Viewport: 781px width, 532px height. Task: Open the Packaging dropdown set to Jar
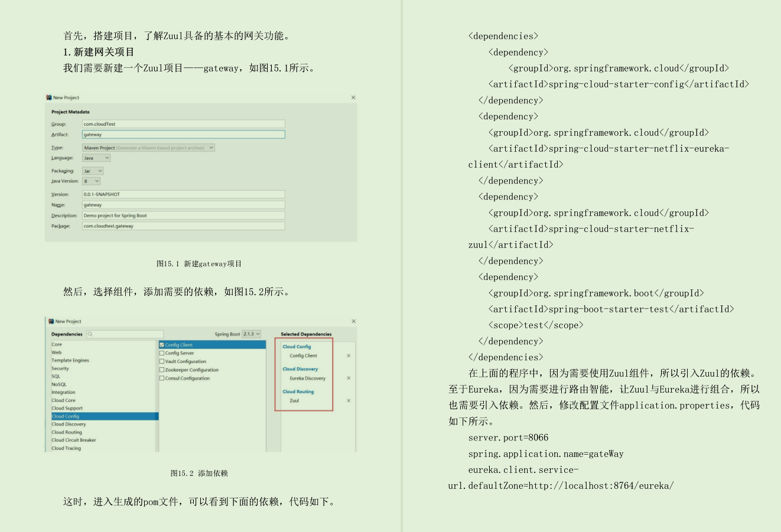coord(93,171)
